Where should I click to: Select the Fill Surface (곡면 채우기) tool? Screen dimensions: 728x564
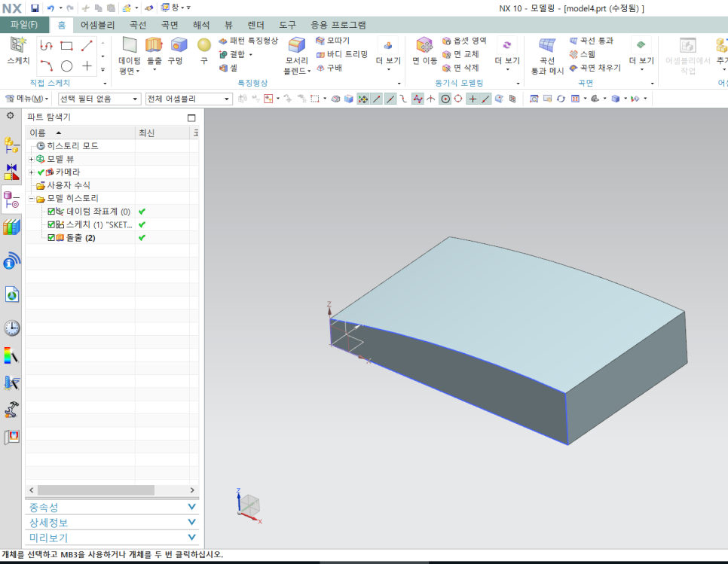(x=595, y=68)
